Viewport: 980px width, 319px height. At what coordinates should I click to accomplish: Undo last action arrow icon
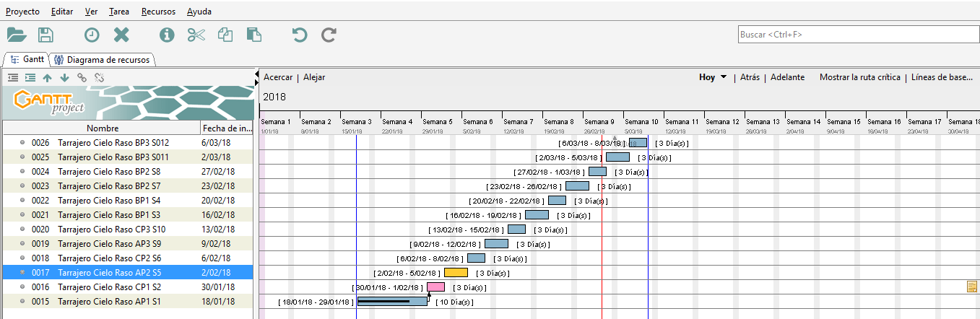click(300, 35)
